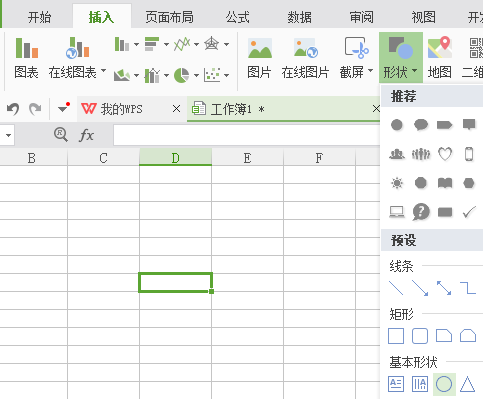The image size is (483, 399).
Task: Insert a vertical text box shape
Action: point(420,384)
